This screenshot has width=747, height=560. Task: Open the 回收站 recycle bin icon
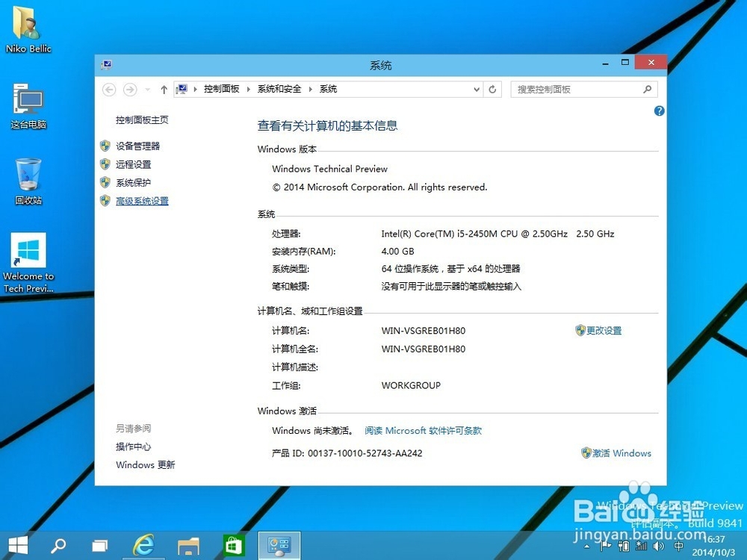28,181
